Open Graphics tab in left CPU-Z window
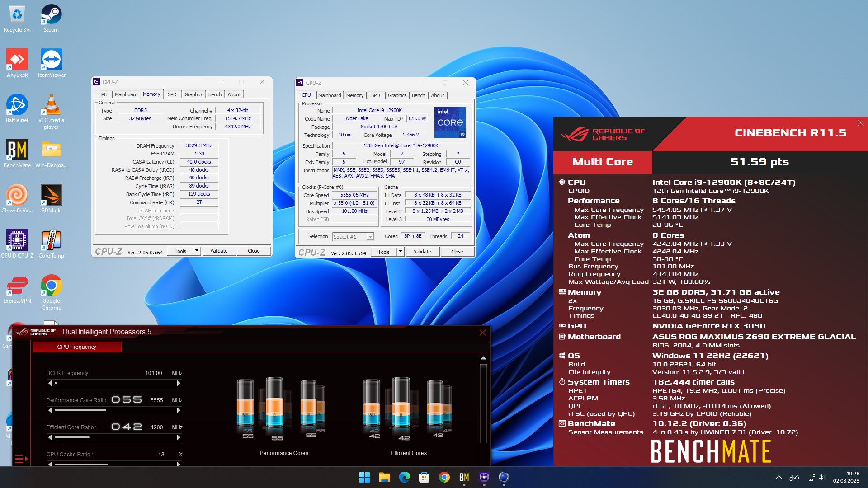Viewport: 868px width, 488px height. tap(194, 94)
